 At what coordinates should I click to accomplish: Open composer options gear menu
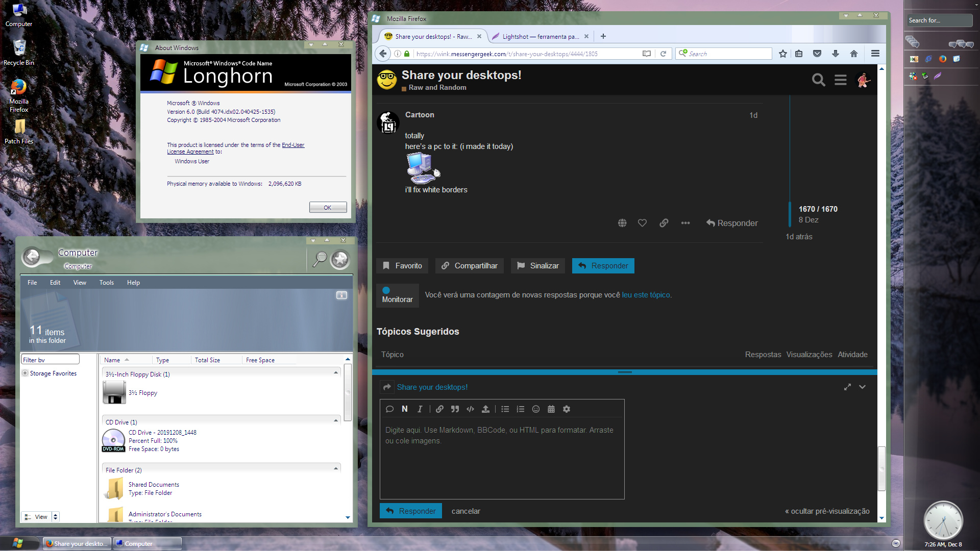[x=567, y=409]
